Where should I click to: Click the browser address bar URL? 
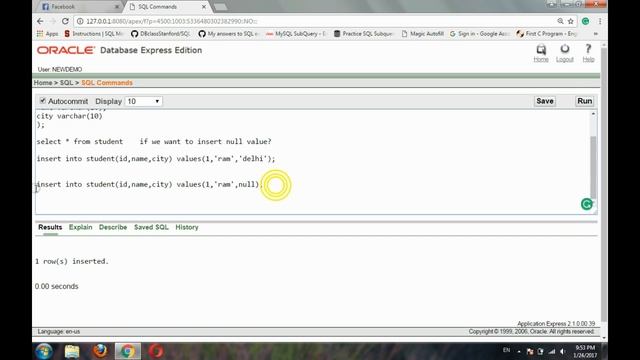[171, 21]
